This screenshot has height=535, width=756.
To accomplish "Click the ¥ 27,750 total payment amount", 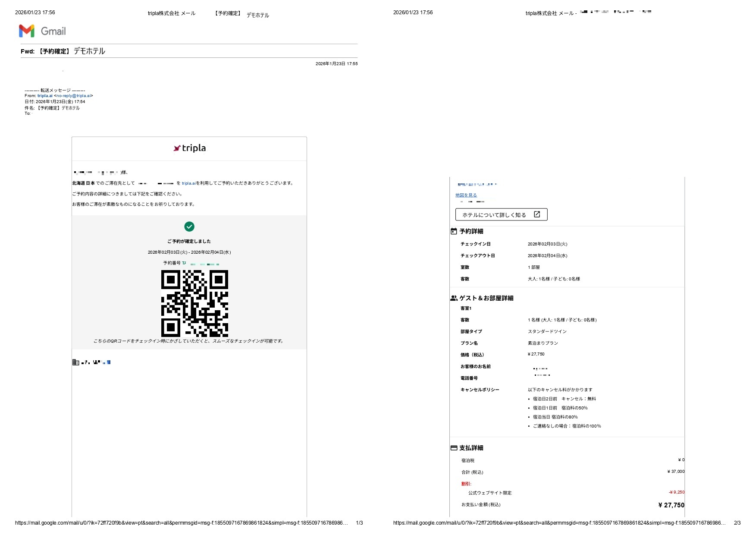I will (671, 505).
